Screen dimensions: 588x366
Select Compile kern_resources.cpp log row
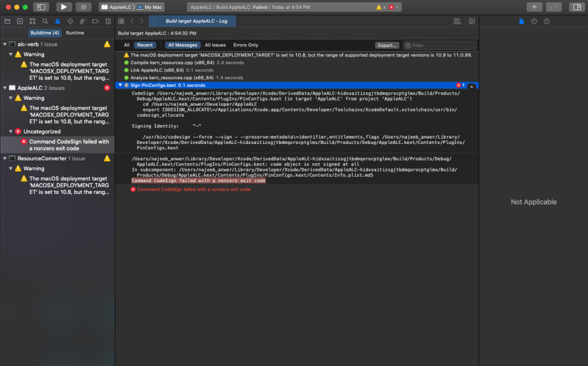tap(297, 62)
